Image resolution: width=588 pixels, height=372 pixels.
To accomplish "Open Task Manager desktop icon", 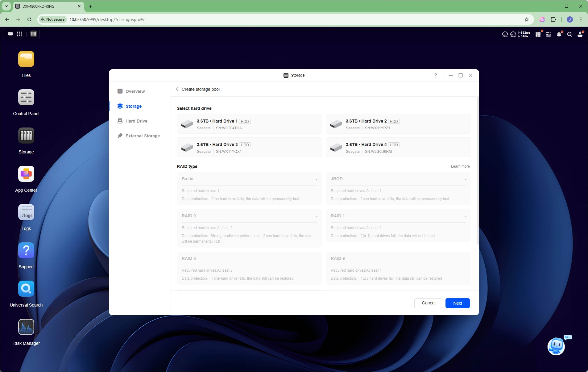I will tap(26, 327).
